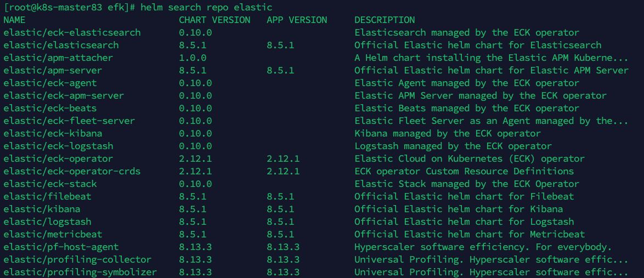
Task: Select the text 'elastic/profiling-symbolizer'
Action: coord(81,273)
